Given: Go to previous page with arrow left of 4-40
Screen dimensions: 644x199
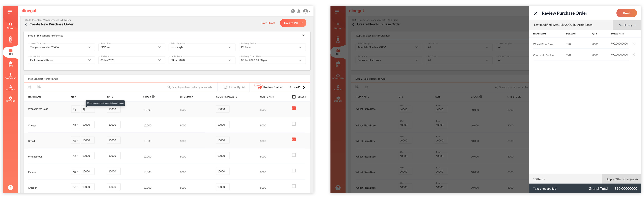Looking at the screenshot, I should [x=290, y=87].
